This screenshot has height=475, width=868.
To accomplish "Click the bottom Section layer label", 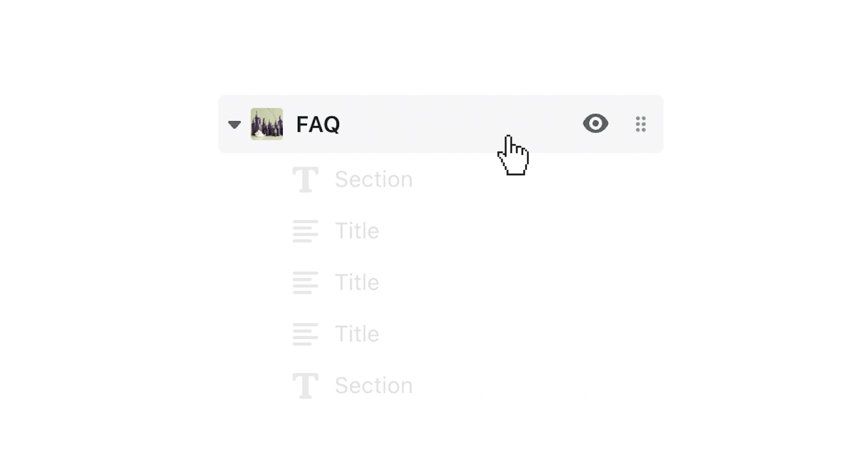I will 373,385.
